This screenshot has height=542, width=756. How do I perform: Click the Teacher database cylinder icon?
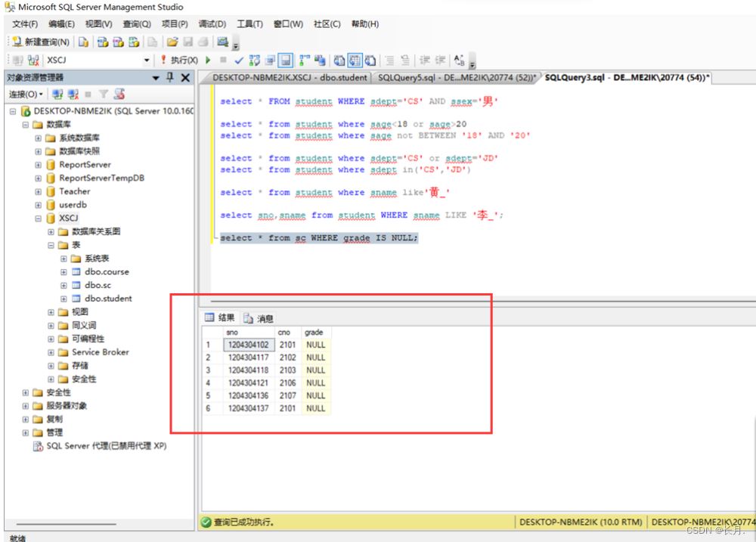coord(51,191)
